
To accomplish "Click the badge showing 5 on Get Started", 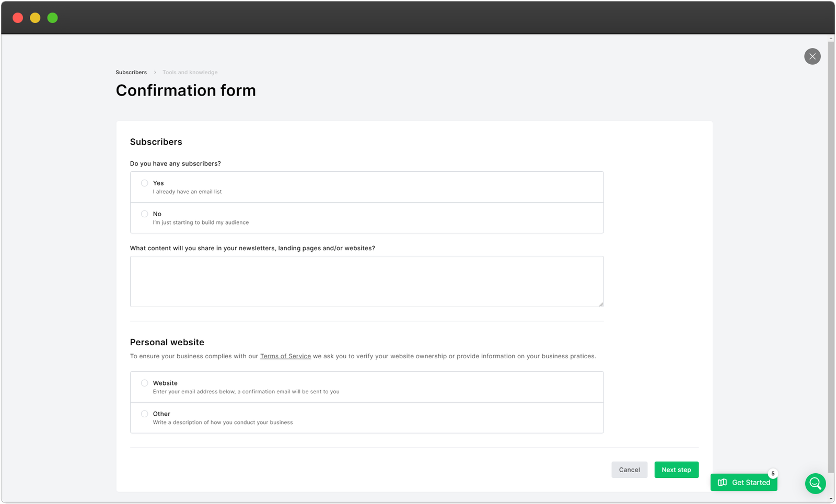I will [773, 474].
